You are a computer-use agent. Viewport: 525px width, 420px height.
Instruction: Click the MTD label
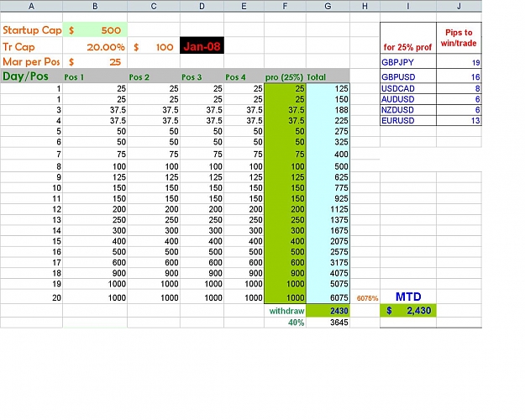[408, 297]
